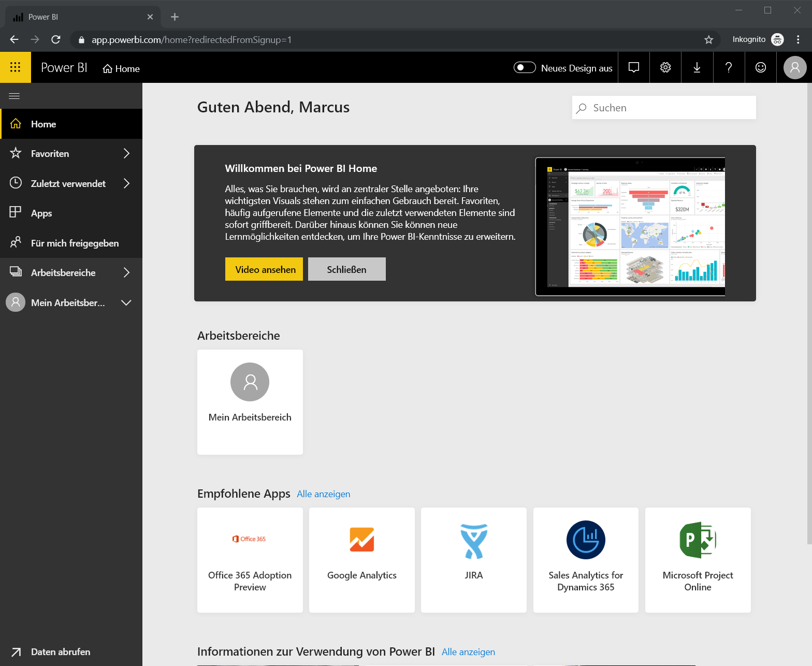Click the Video ansehen button

coord(264,269)
